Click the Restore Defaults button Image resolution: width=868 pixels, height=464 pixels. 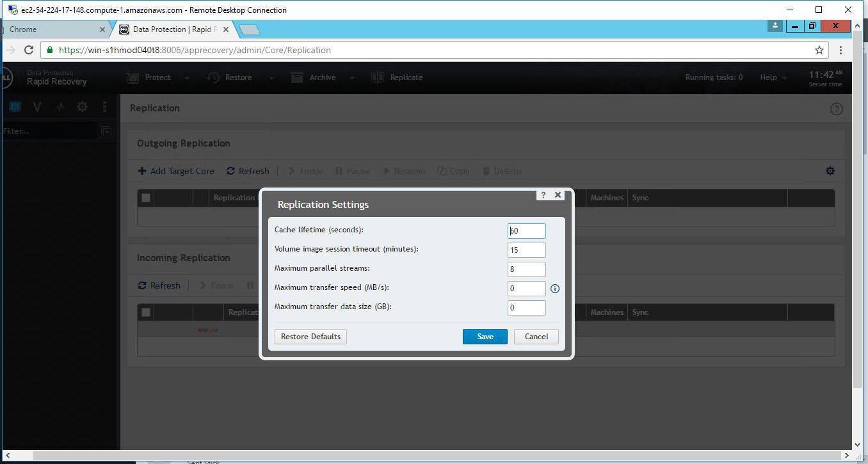click(x=310, y=337)
